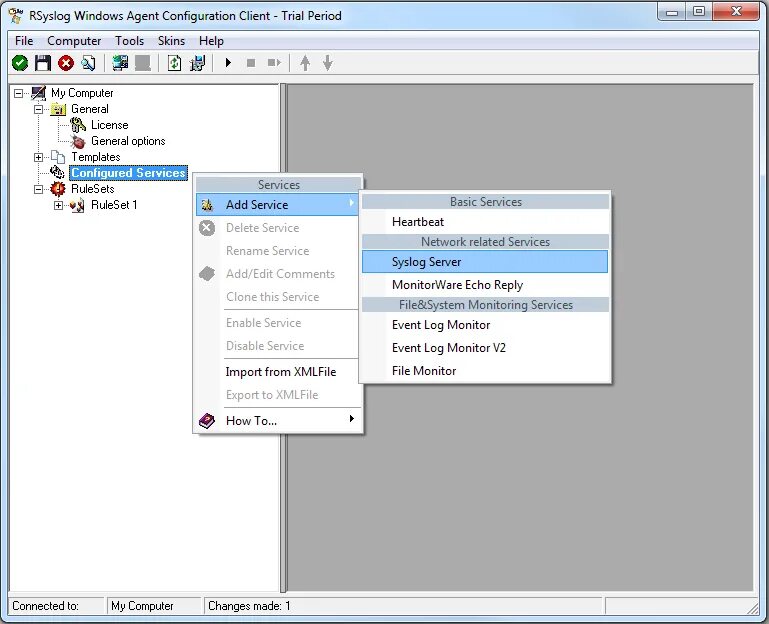Select File Monitor service

click(x=485, y=371)
